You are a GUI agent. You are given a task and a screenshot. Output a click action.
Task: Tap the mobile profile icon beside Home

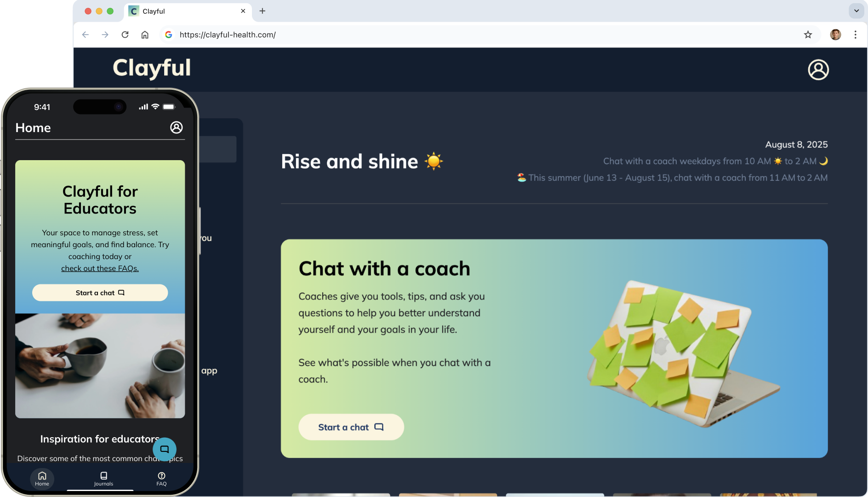[177, 127]
